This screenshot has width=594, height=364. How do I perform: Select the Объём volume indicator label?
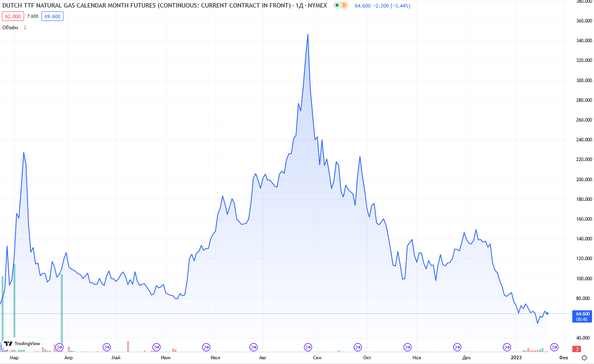(10, 27)
